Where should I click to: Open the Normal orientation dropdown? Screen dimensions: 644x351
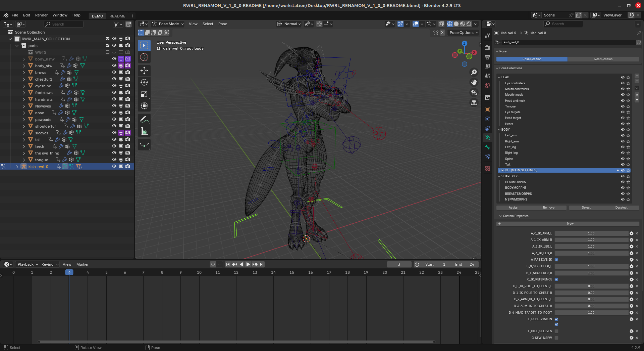click(289, 24)
